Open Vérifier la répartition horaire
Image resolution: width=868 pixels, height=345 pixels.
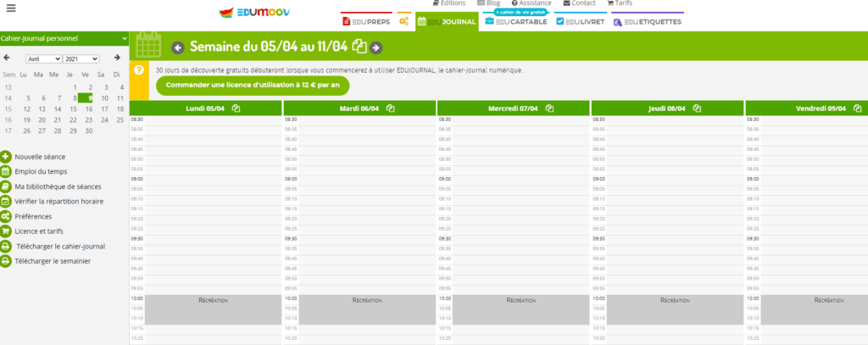(58, 202)
